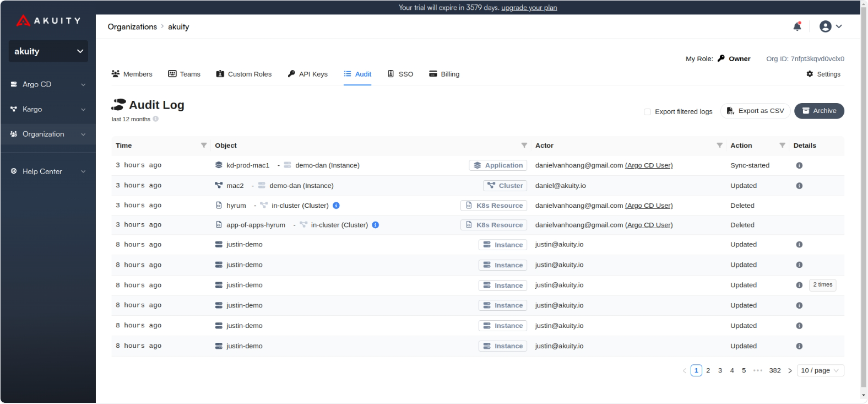Switch to the SSO tab

tap(400, 74)
